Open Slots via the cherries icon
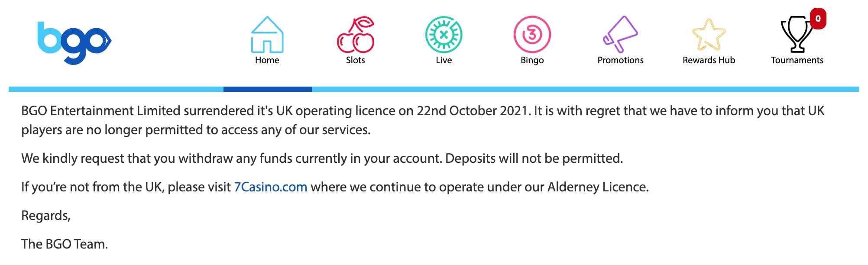Image resolution: width=868 pixels, height=265 pixels. pyautogui.click(x=356, y=34)
